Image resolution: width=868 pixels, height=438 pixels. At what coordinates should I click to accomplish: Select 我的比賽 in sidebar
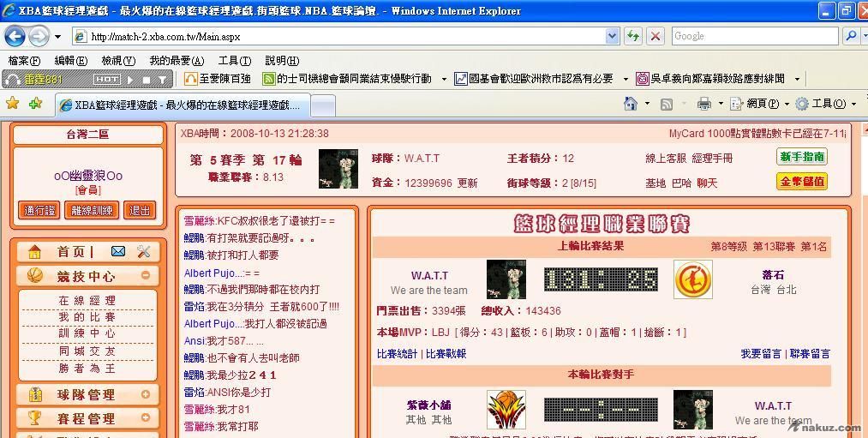tap(87, 317)
